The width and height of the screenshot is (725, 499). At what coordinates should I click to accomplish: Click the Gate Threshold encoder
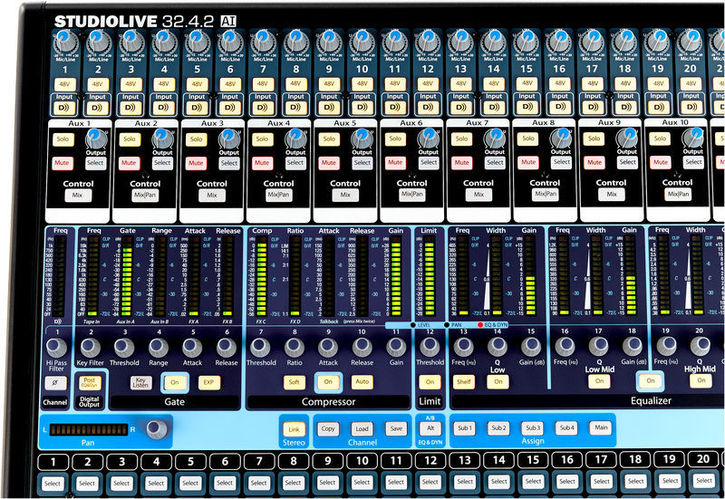(x=124, y=347)
